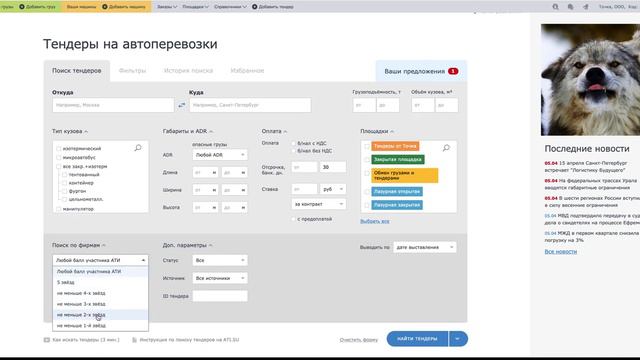Check "Обмен грузами и тендерами" platform

[x=367, y=174]
